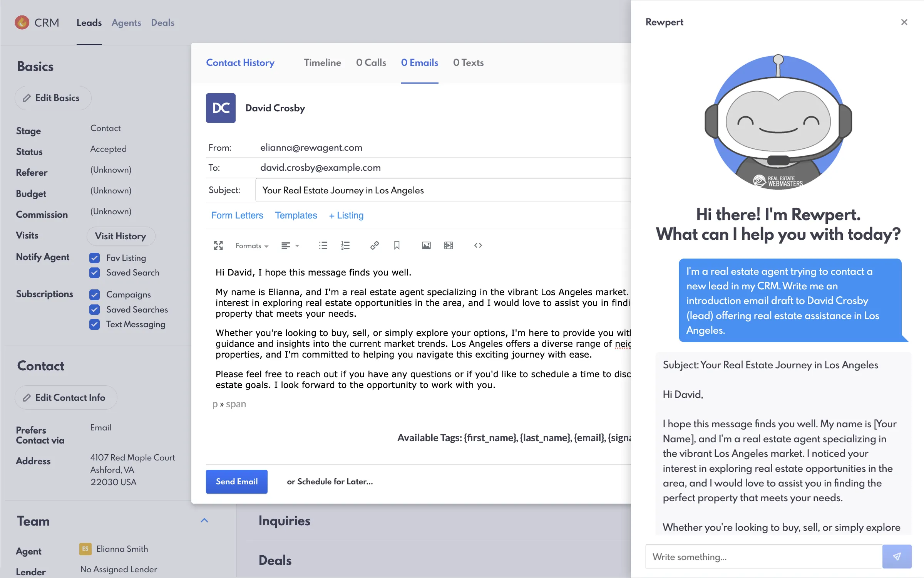Toggle fullscreen editor mode icon
Image resolution: width=924 pixels, height=578 pixels.
[x=218, y=245]
